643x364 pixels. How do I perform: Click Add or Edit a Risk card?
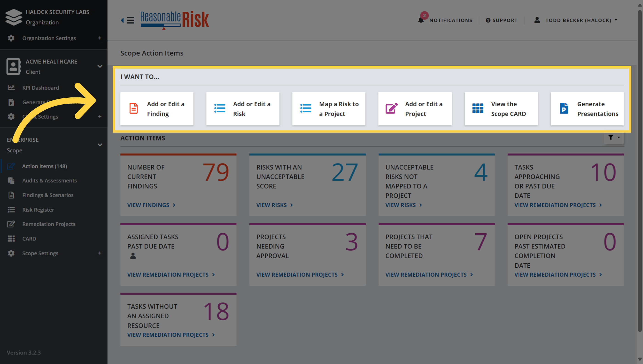243,109
